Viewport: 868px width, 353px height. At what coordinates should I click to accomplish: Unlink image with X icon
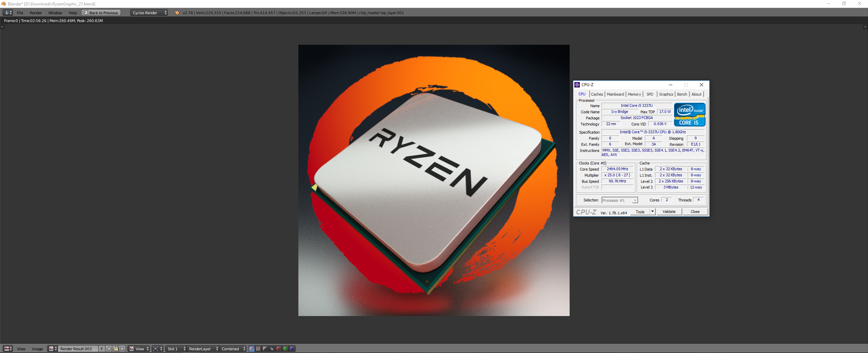point(122,349)
